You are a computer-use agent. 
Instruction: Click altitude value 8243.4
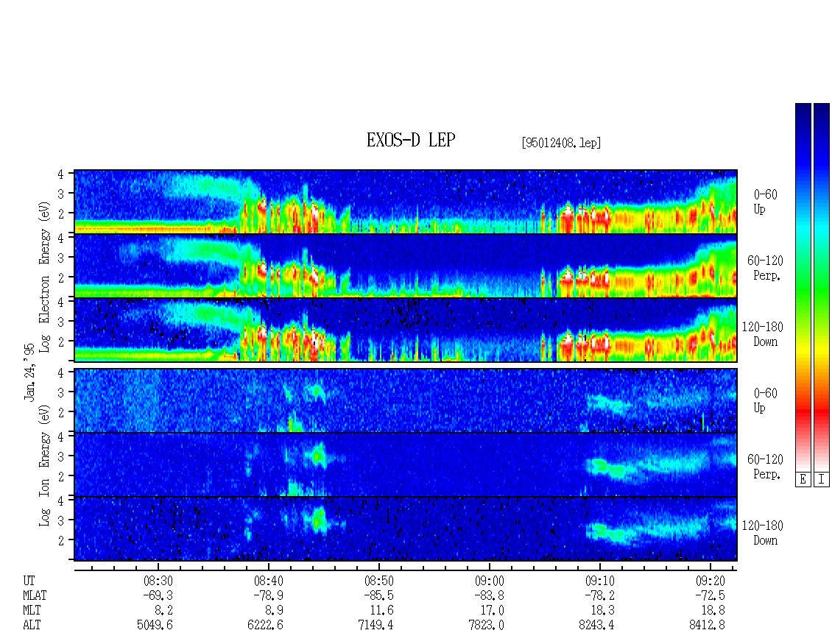[x=596, y=626]
